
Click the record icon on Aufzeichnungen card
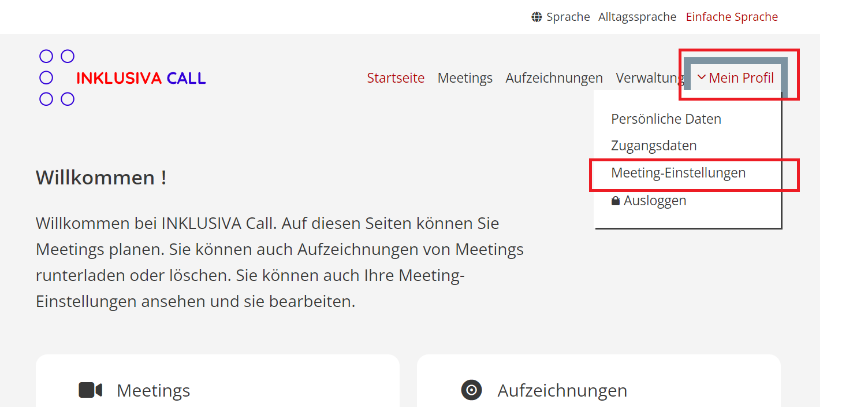point(471,390)
